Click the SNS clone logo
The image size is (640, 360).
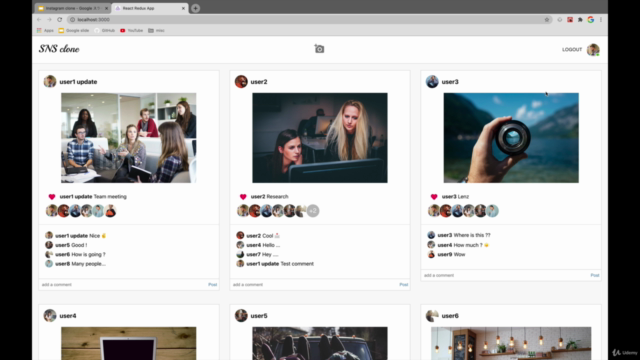59,49
